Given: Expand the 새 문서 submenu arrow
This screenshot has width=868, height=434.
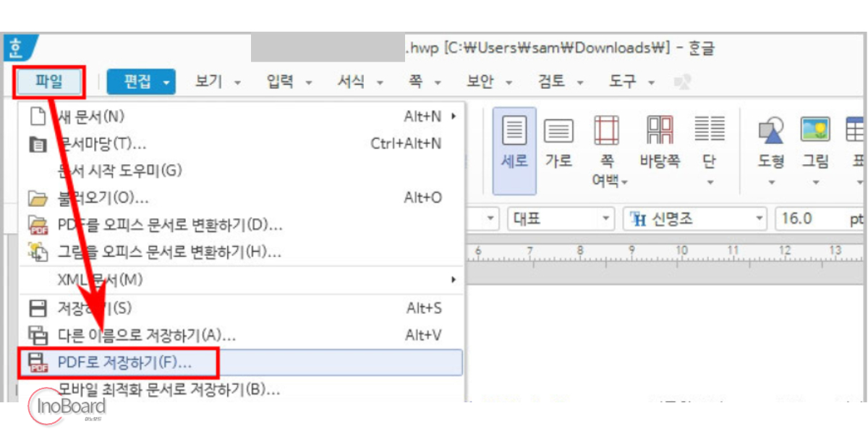Looking at the screenshot, I should point(454,116).
